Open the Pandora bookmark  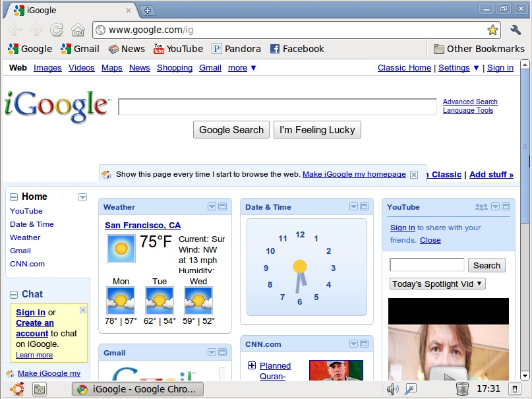pos(236,49)
